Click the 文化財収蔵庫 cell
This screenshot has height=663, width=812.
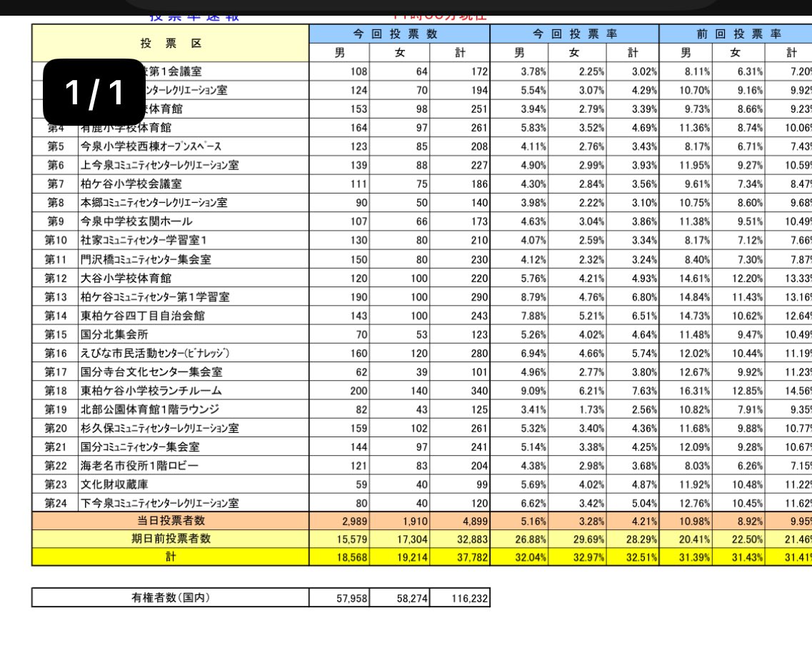click(194, 484)
